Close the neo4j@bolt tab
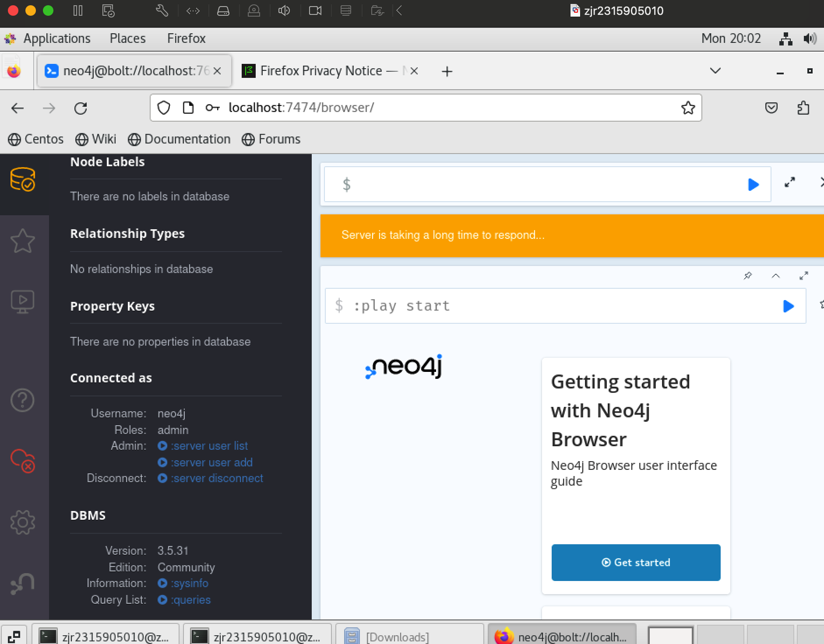This screenshot has height=644, width=824. point(217,71)
